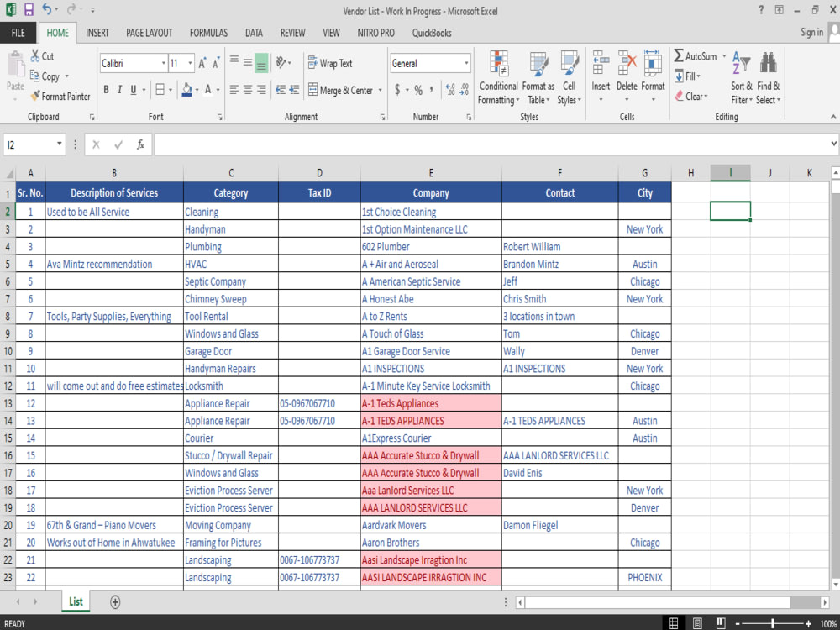Switch to the INSERT tab
The image size is (840, 630).
[97, 33]
